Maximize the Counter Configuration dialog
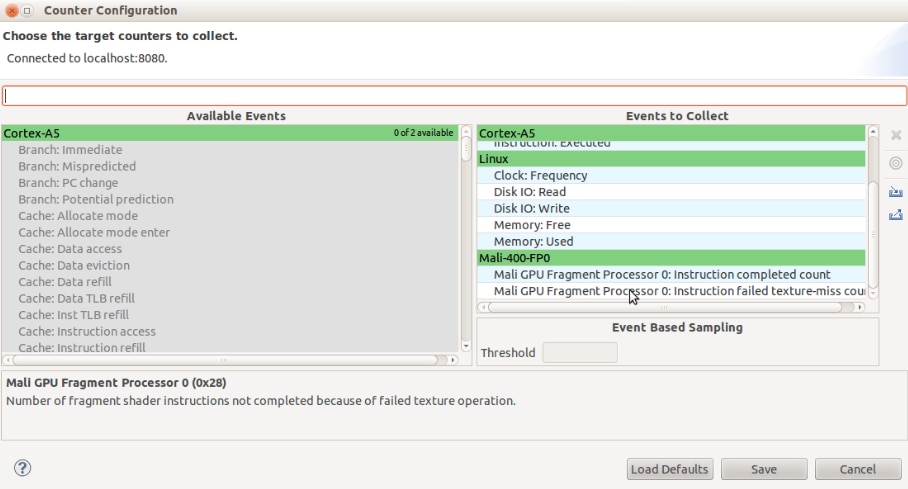908x489 pixels. [28, 11]
